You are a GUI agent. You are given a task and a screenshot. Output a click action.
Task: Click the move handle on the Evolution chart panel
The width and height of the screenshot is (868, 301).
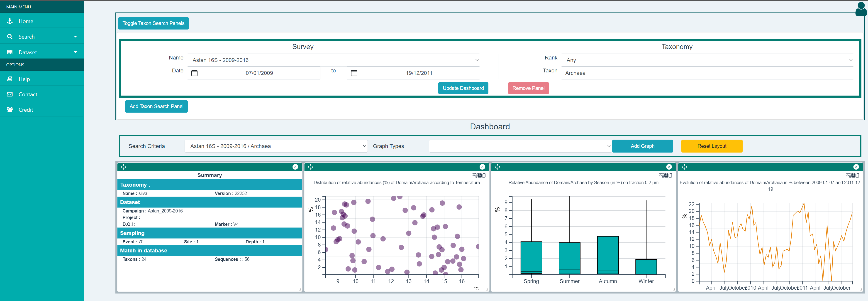684,167
